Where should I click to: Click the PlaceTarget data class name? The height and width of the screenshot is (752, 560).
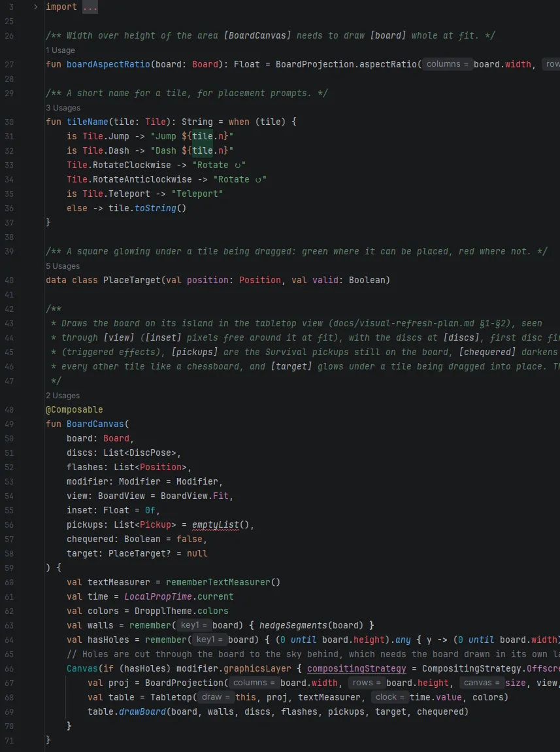132,280
